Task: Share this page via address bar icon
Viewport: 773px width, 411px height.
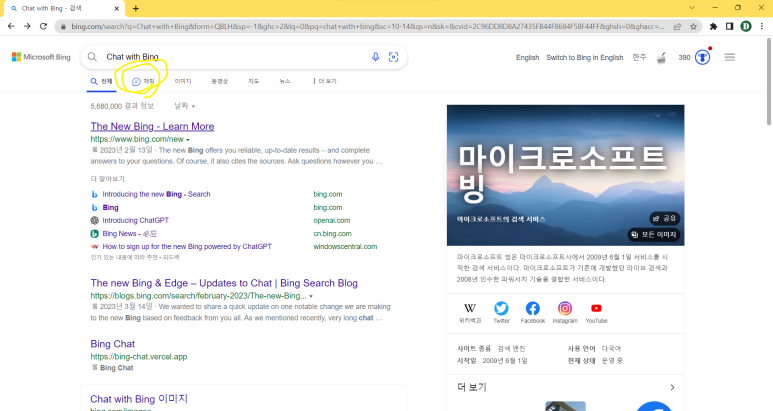Action: [677, 27]
